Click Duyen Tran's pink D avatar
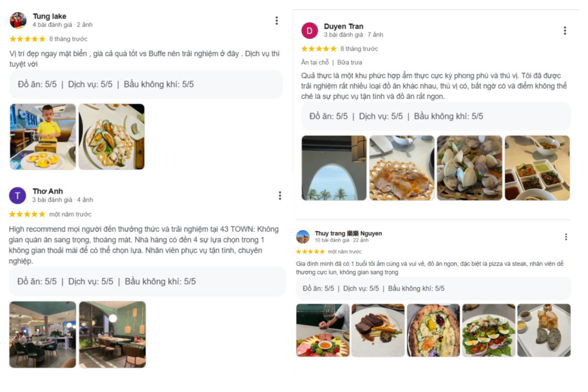The width and height of the screenshot is (588, 392). coord(309,31)
